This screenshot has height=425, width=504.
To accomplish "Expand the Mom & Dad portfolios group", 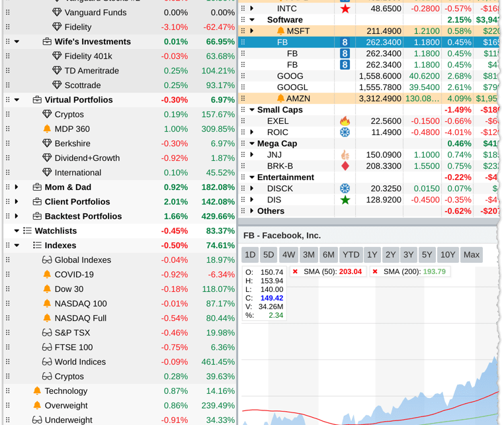I will [17, 187].
